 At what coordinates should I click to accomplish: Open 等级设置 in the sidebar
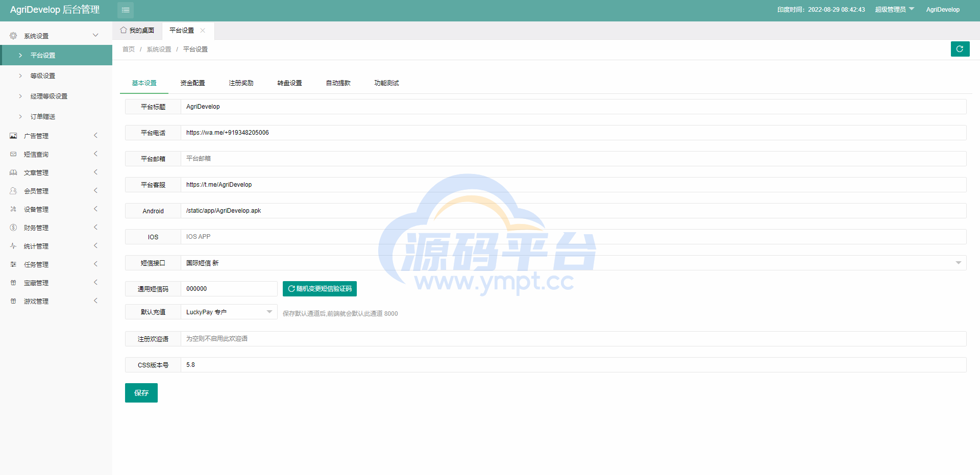point(56,76)
